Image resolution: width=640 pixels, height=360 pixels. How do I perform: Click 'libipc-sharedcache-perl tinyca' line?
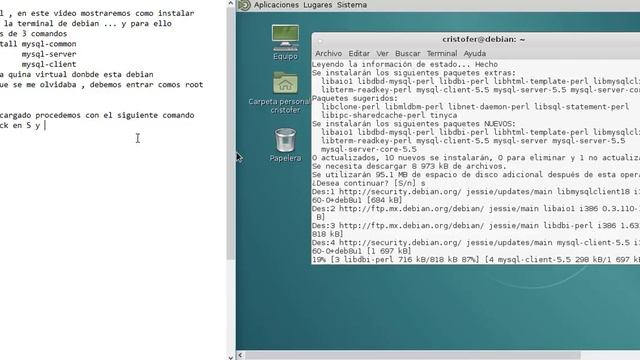tap(389, 116)
